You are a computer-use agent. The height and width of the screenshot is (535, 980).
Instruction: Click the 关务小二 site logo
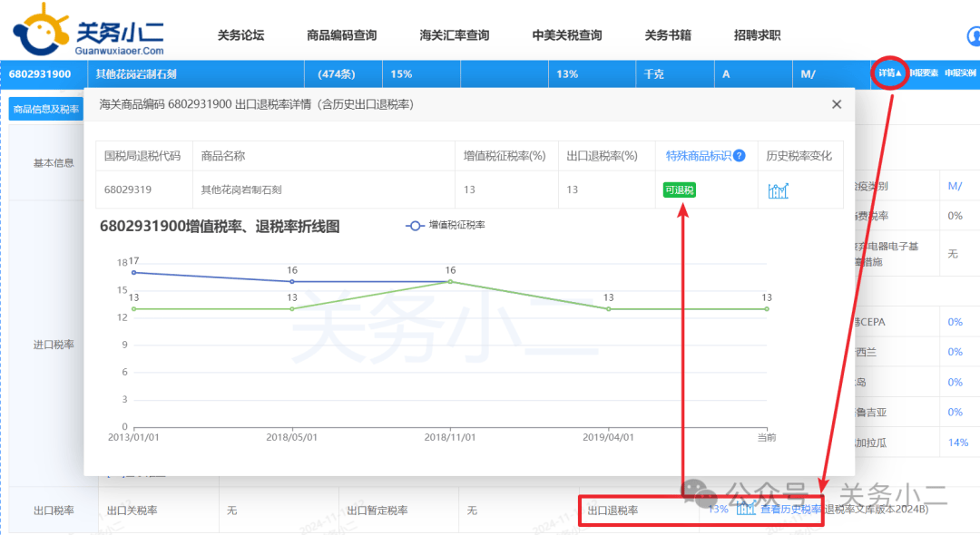pos(89,31)
